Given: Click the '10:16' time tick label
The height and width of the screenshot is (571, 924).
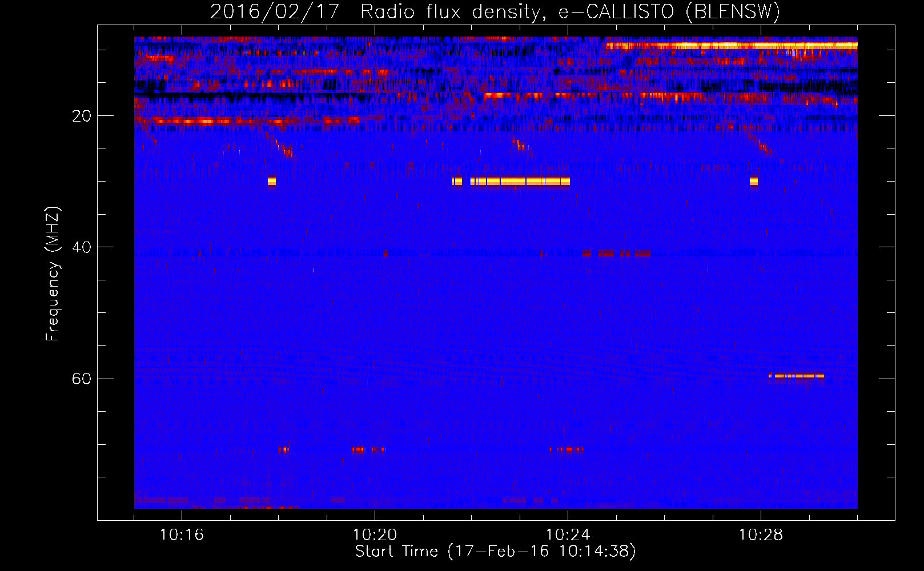Looking at the screenshot, I should 182,535.
